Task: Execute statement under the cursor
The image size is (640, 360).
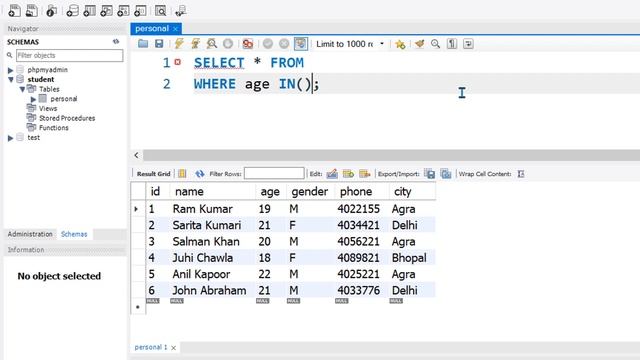Action: (x=195, y=44)
